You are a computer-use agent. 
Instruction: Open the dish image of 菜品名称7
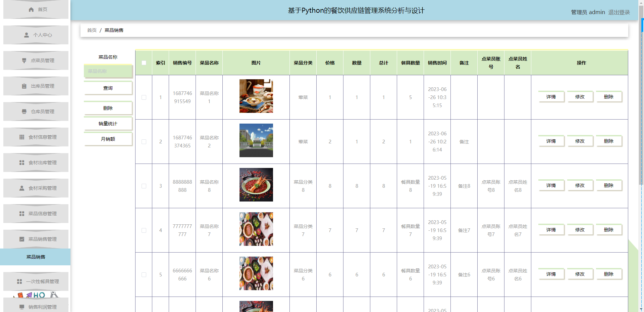click(256, 229)
